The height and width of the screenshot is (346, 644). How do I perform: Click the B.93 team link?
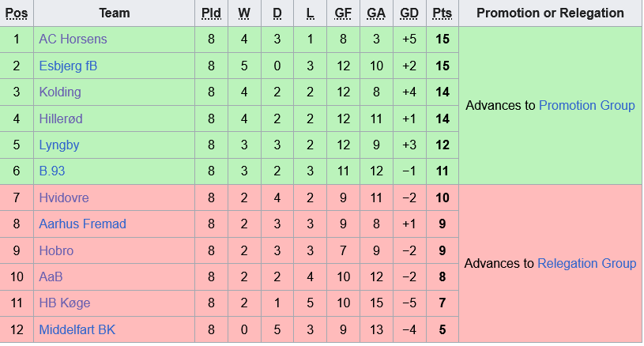point(53,171)
